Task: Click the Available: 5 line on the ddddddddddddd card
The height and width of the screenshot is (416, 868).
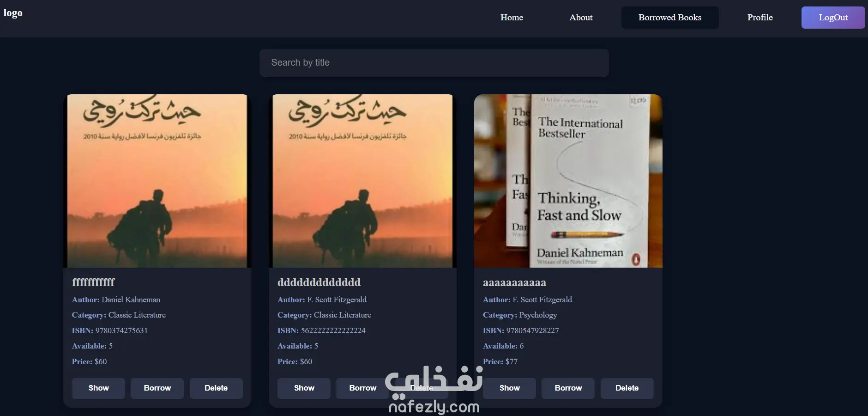Action: tap(298, 346)
